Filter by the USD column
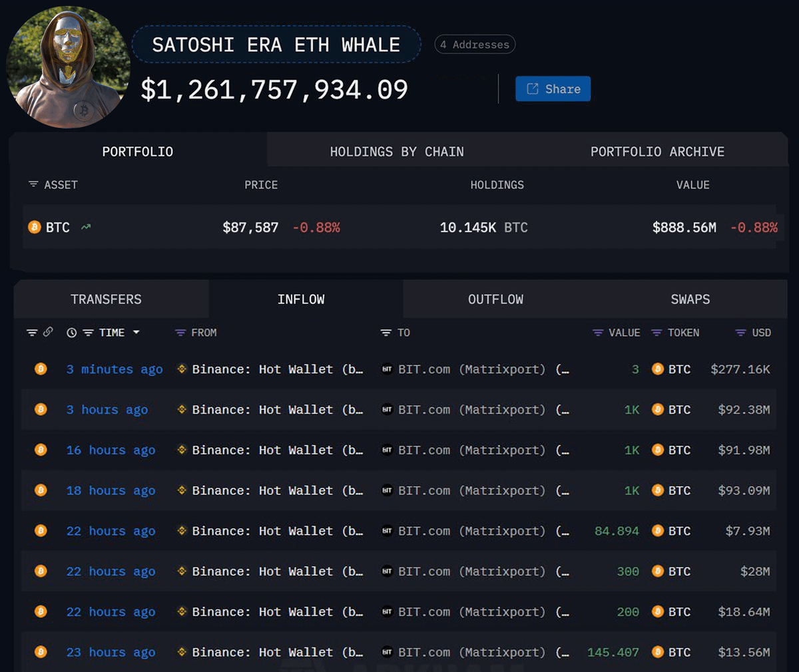The height and width of the screenshot is (672, 799). click(740, 332)
